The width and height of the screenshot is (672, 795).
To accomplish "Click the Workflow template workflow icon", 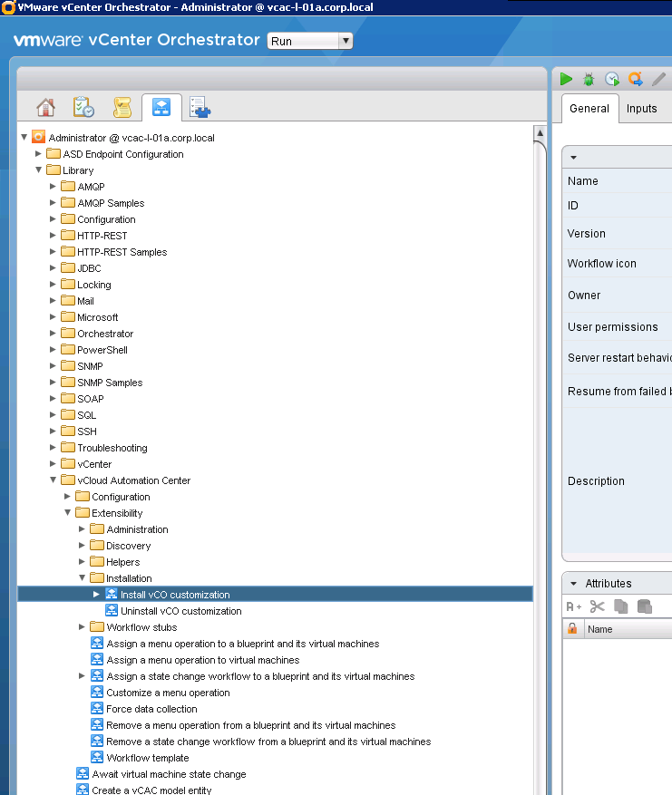I will coord(97,757).
